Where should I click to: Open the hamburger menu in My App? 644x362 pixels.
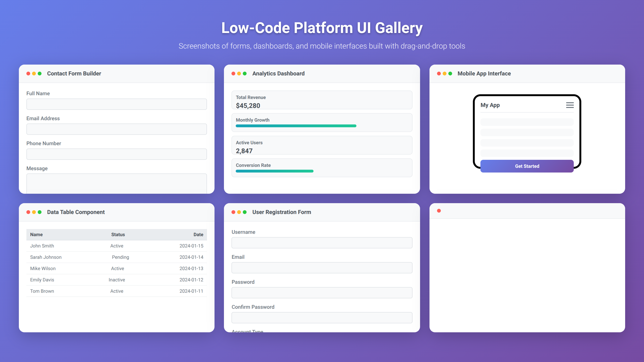tap(570, 105)
